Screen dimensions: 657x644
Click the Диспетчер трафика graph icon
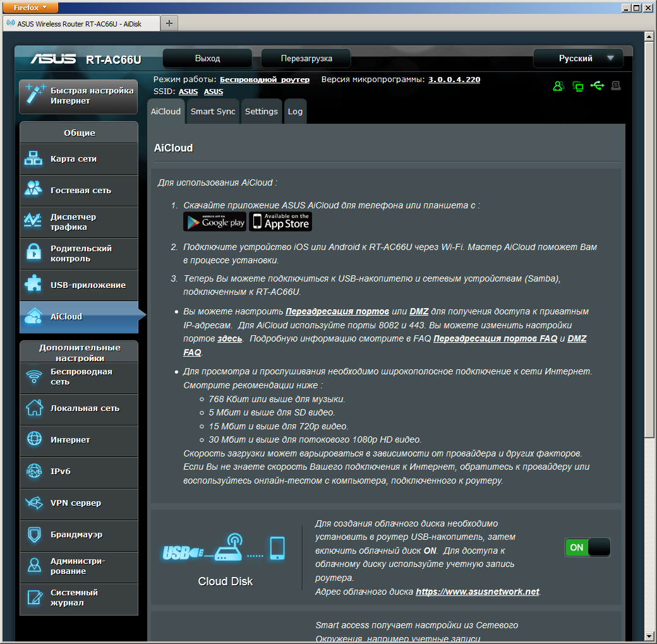(33, 221)
